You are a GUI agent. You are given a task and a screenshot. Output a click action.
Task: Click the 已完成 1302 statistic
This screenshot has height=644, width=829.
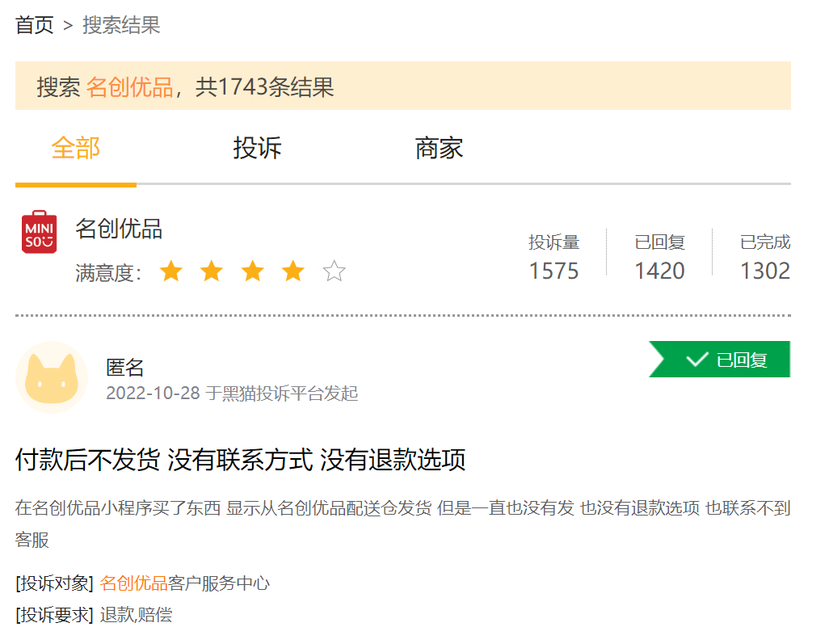point(765,257)
